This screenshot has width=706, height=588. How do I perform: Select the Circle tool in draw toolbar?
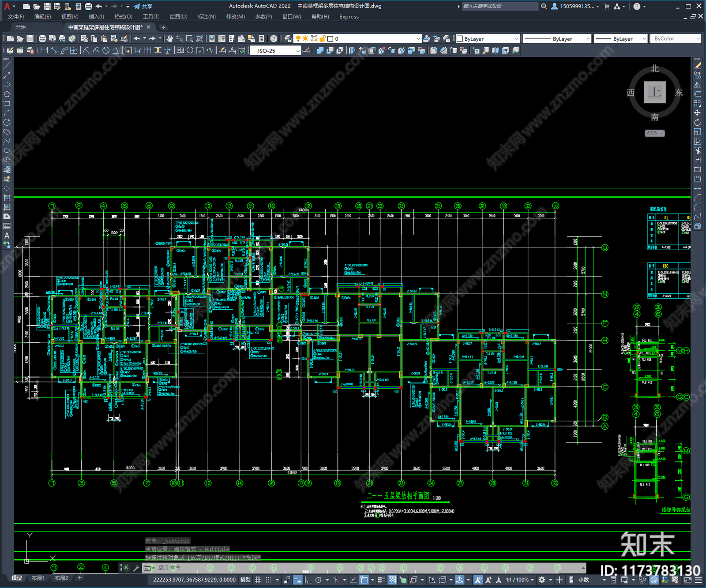[7, 122]
